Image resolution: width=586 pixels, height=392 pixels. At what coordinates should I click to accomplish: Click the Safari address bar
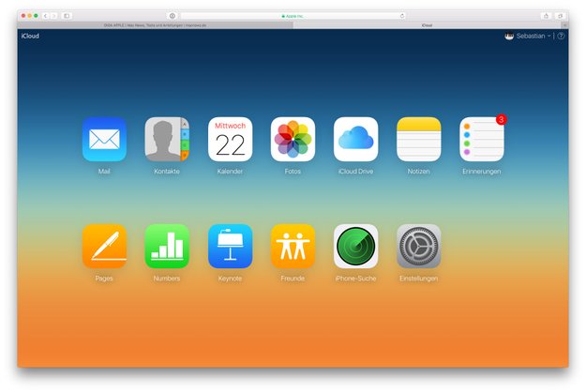pyautogui.click(x=293, y=16)
